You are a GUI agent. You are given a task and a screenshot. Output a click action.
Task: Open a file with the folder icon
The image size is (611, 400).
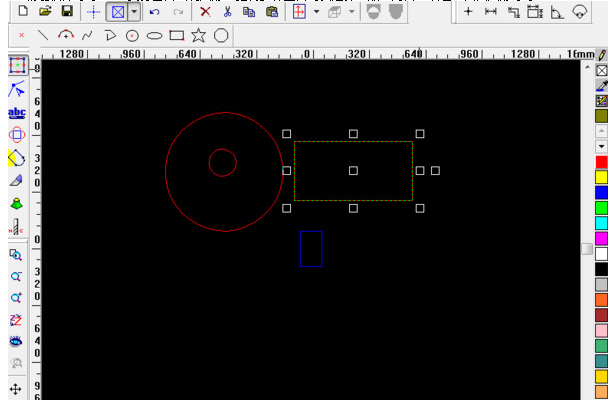pos(44,12)
